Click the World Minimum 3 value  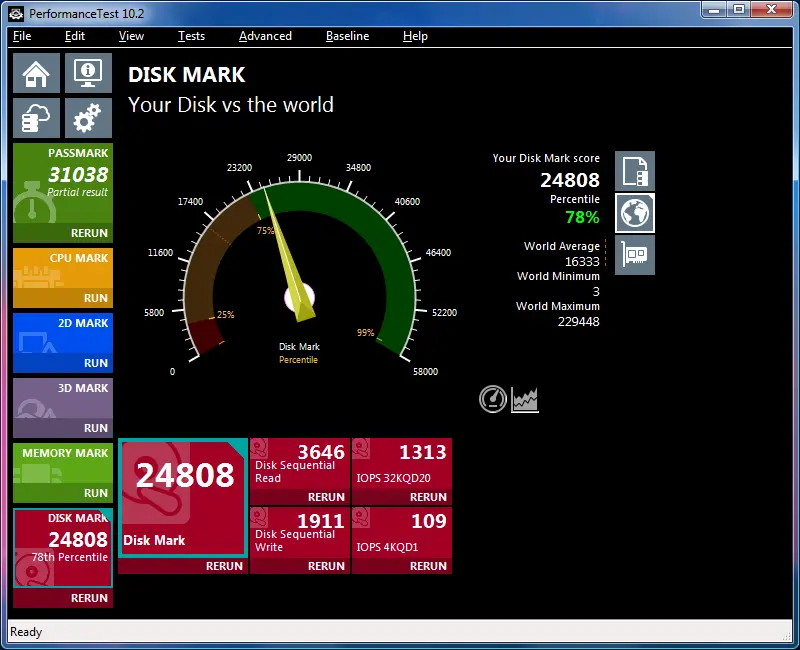coord(596,292)
